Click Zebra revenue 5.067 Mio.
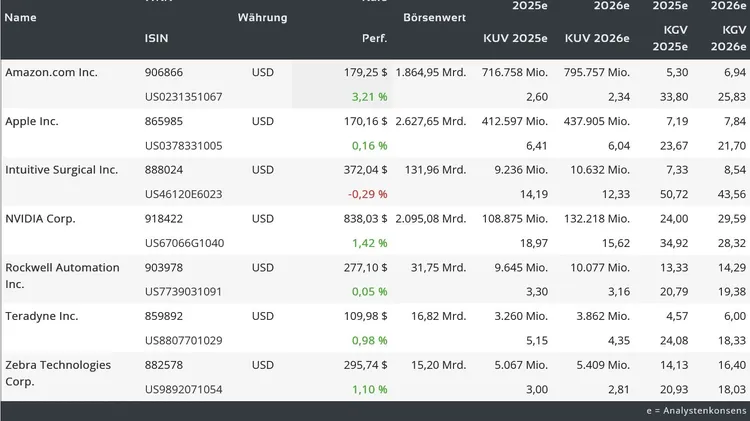Image resolution: width=750 pixels, height=421 pixels. coord(521,365)
